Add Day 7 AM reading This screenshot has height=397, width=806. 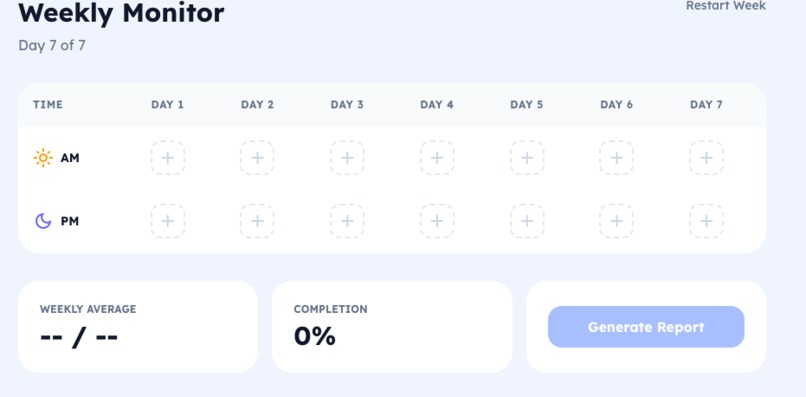pyautogui.click(x=706, y=158)
